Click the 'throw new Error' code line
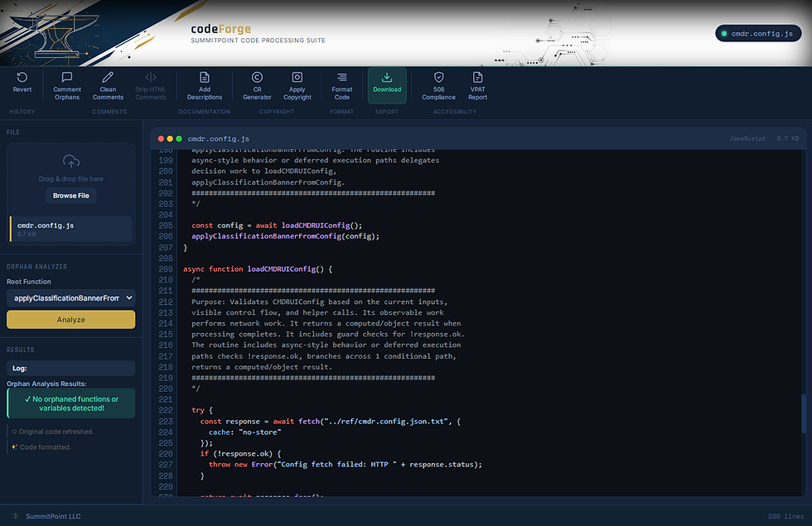 (x=346, y=465)
